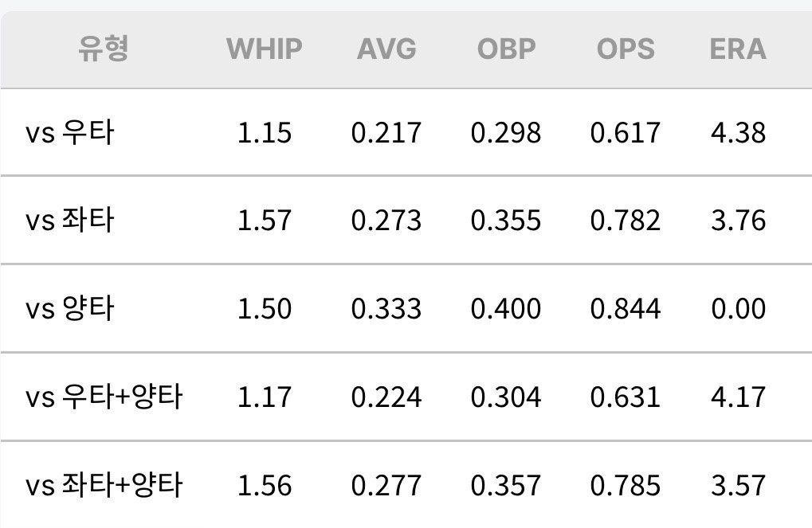Click the 0.782 OPS value for vs 좌타
812x528 pixels.
[x=626, y=221]
